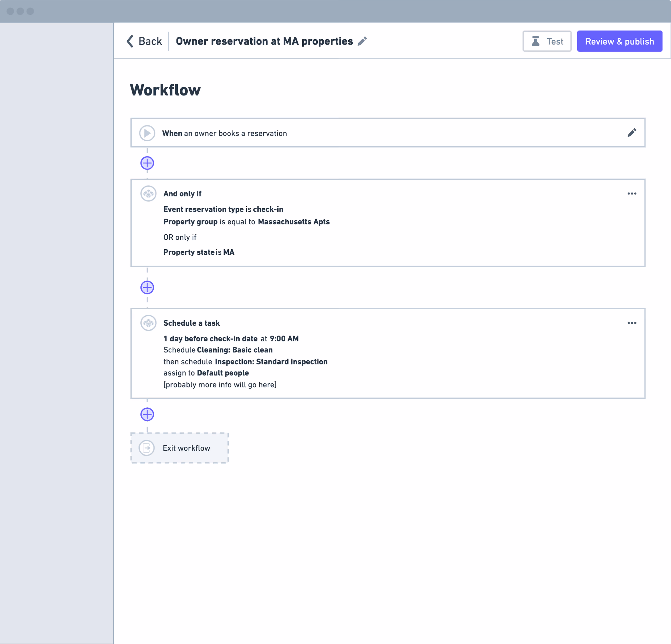Viewport: 671px width, 644px height.
Task: Open options menu for 'And only if'
Action: tap(632, 194)
